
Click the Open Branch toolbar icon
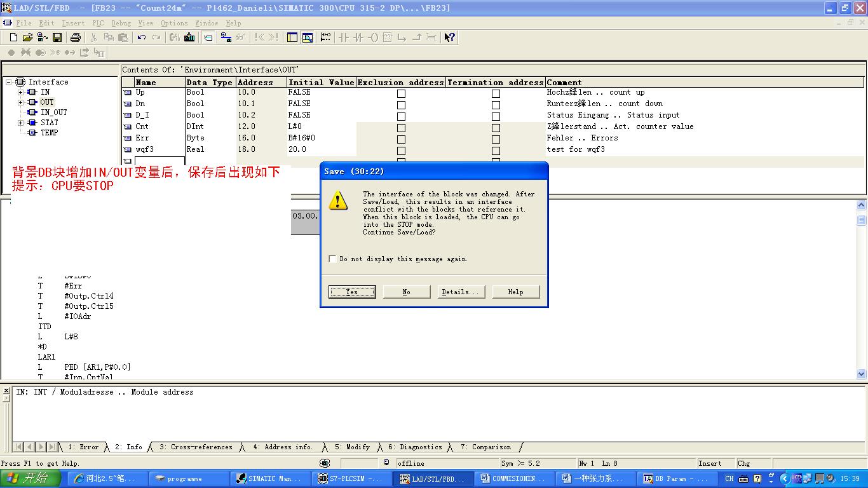click(x=402, y=37)
